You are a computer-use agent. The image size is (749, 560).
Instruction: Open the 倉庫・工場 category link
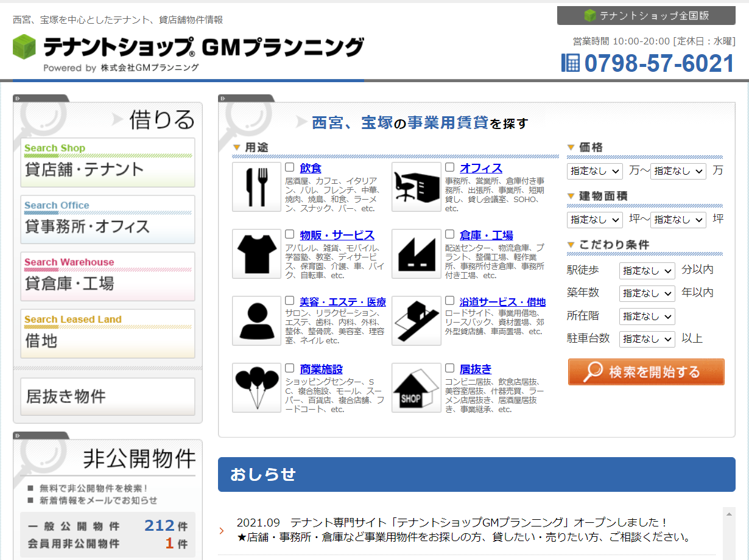tap(487, 235)
